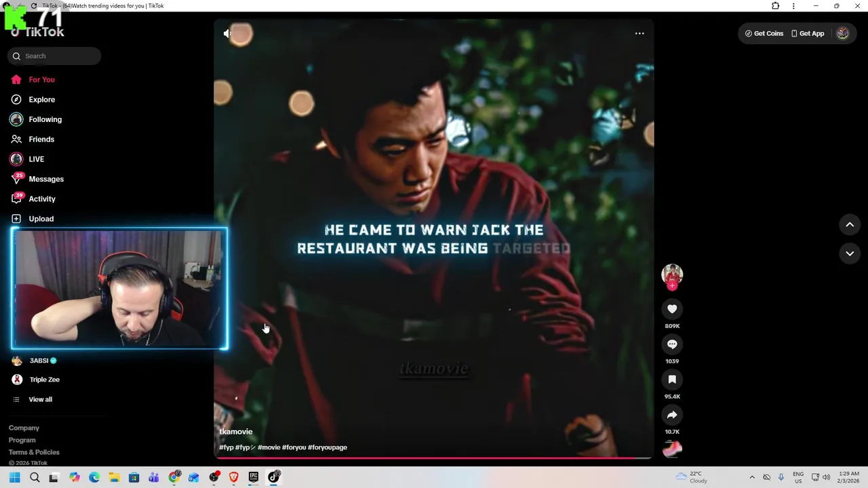Open clock showing 1:29 AM
Image resolution: width=868 pixels, height=488 pixels.
849,477
